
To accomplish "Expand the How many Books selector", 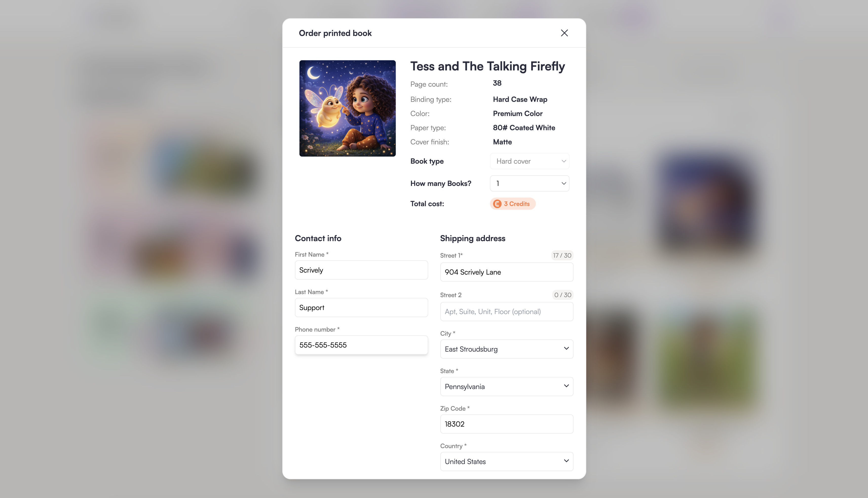I will point(530,183).
